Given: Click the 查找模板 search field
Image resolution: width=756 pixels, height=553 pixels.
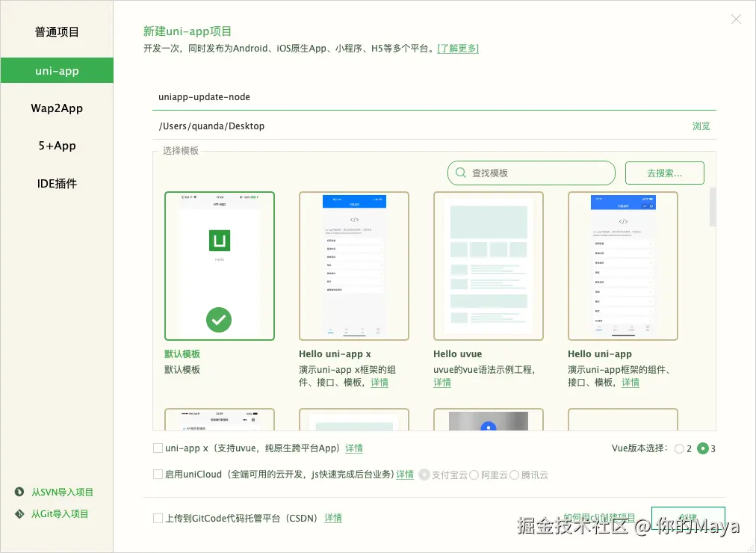Looking at the screenshot, I should [531, 173].
